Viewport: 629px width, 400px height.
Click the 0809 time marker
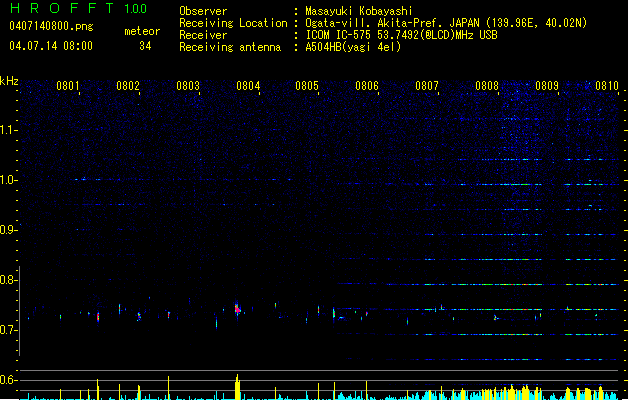tap(547, 86)
